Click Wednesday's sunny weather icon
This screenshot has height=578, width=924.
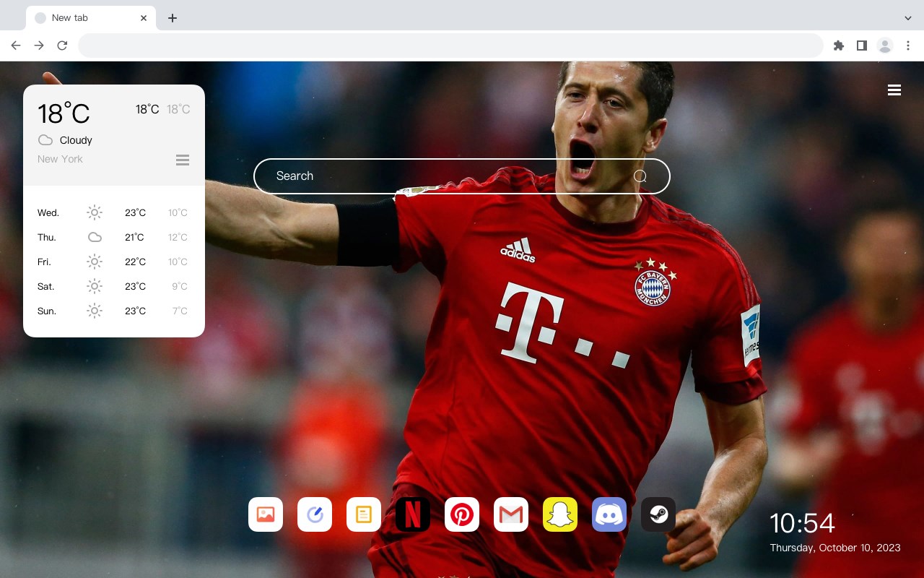click(95, 212)
